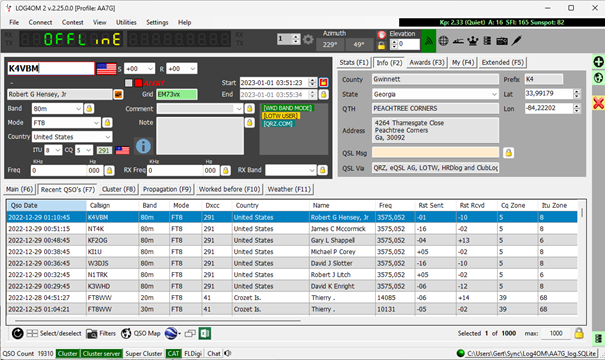The height and width of the screenshot is (360, 605).
Task: Toggle the Mode lock
Action: (107, 123)
